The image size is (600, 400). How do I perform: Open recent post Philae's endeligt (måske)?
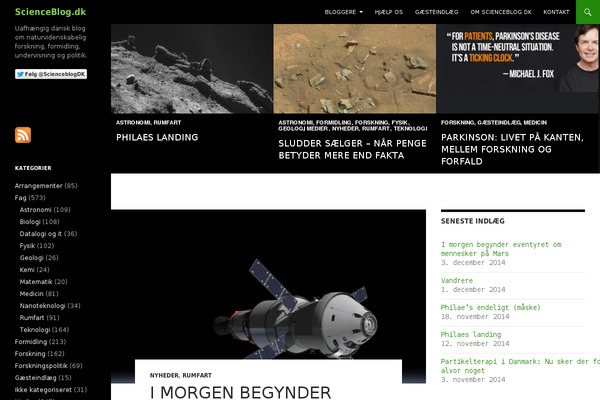pos(491,307)
